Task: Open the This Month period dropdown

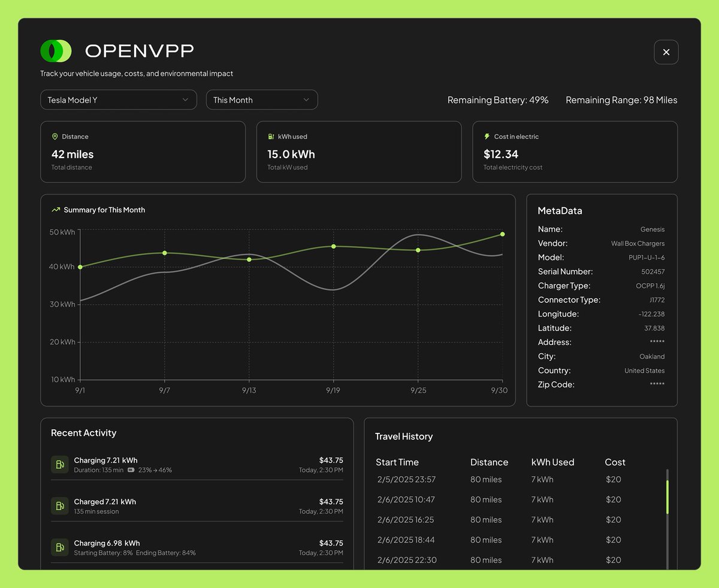Action: [x=262, y=100]
